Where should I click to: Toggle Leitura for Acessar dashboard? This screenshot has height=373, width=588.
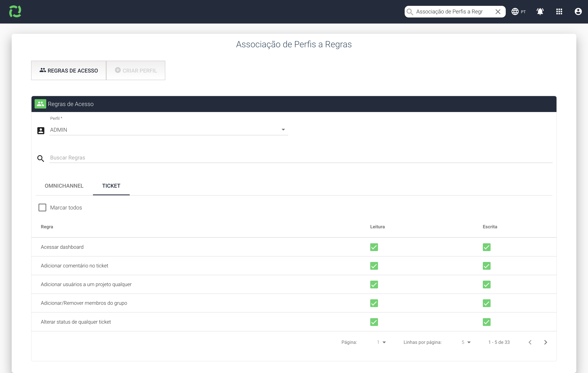click(x=374, y=247)
